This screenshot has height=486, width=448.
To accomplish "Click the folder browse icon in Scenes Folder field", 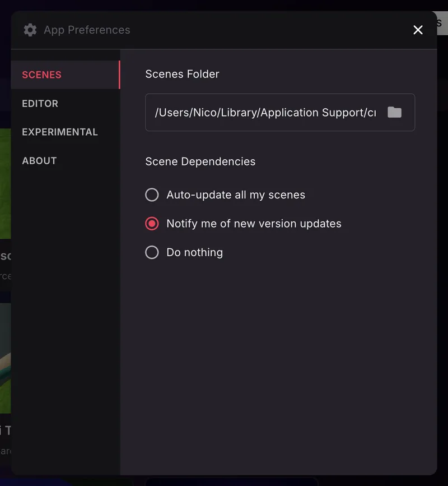I will point(394,112).
